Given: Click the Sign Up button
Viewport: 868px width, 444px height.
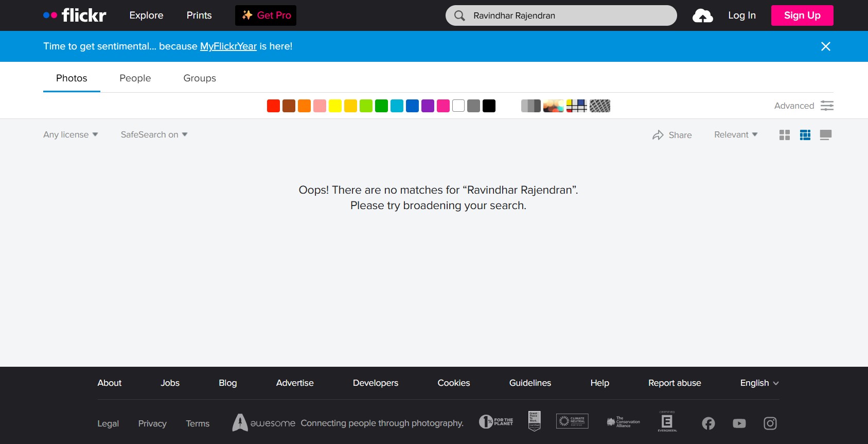Looking at the screenshot, I should 802,15.
